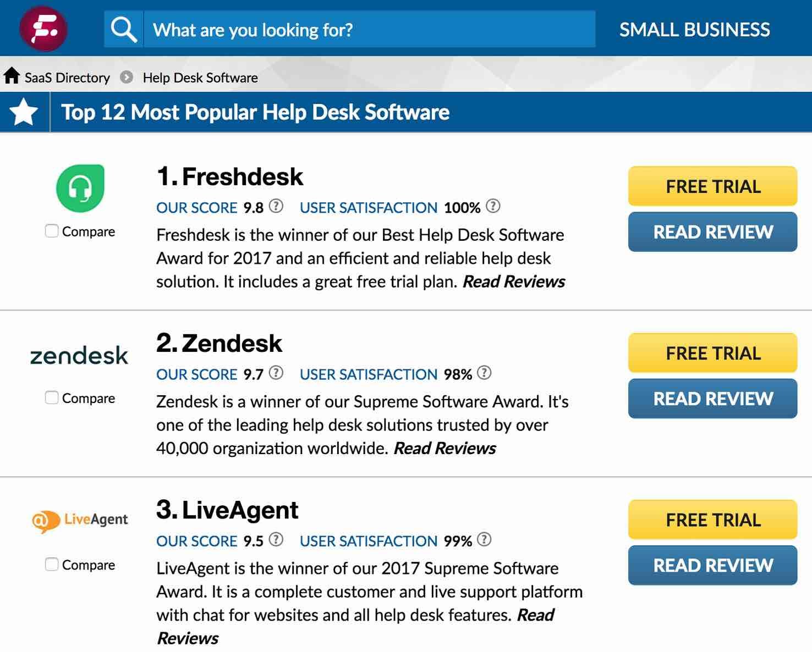Click help icon next to Zendesk score 9.7
This screenshot has width=812, height=652.
(x=276, y=373)
